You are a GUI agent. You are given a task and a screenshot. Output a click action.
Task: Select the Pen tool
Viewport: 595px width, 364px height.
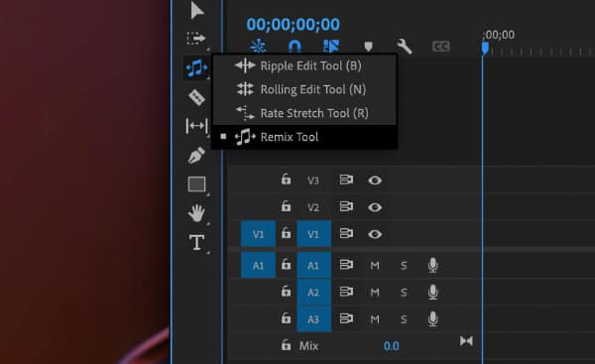[196, 156]
